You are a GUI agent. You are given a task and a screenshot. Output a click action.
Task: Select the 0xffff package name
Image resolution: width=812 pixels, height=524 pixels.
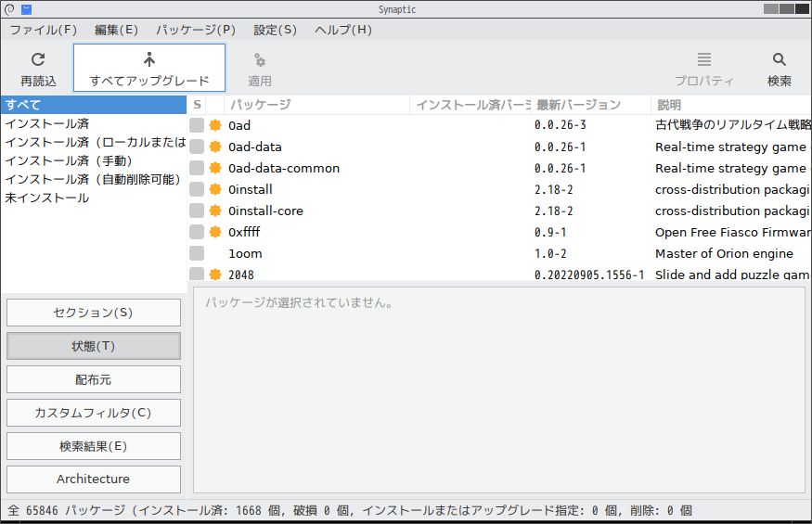(x=244, y=232)
